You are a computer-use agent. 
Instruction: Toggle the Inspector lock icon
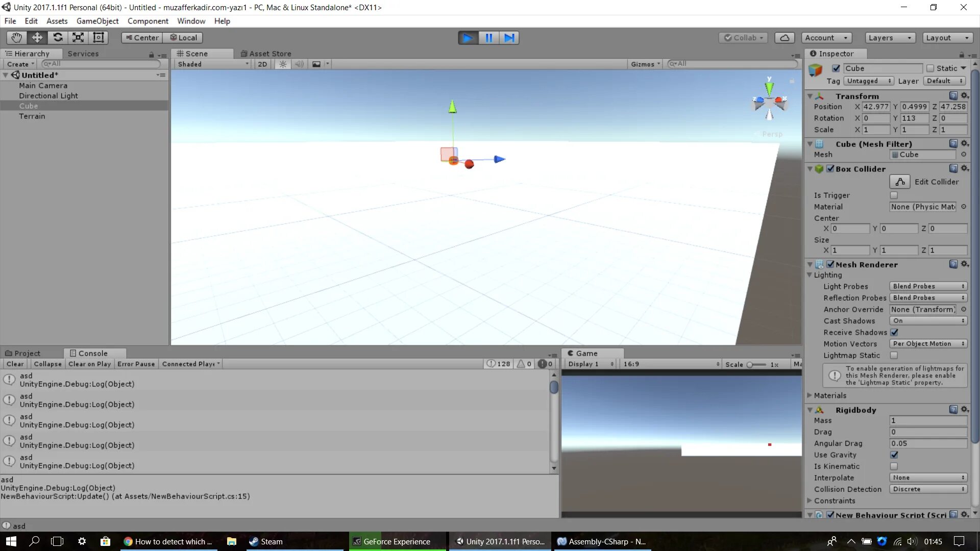[962, 55]
